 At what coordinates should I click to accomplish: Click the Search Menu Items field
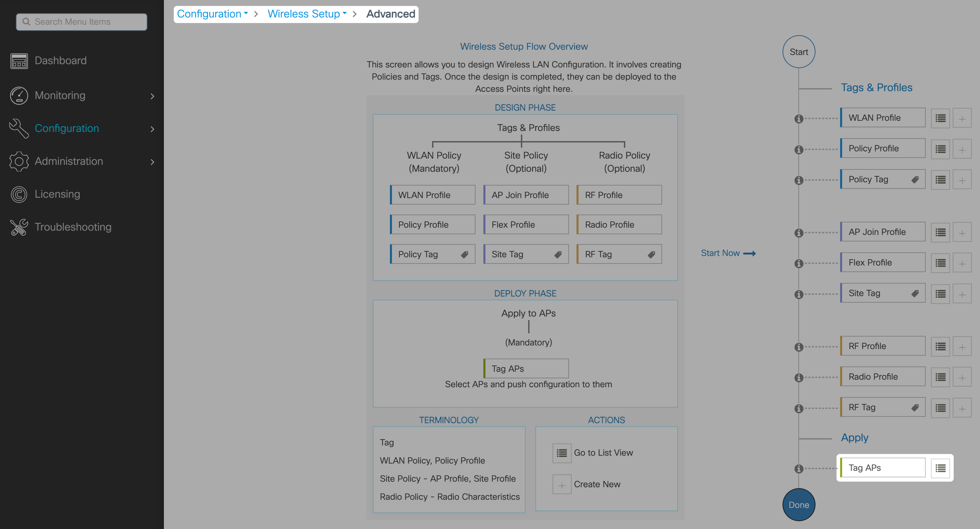click(x=81, y=22)
